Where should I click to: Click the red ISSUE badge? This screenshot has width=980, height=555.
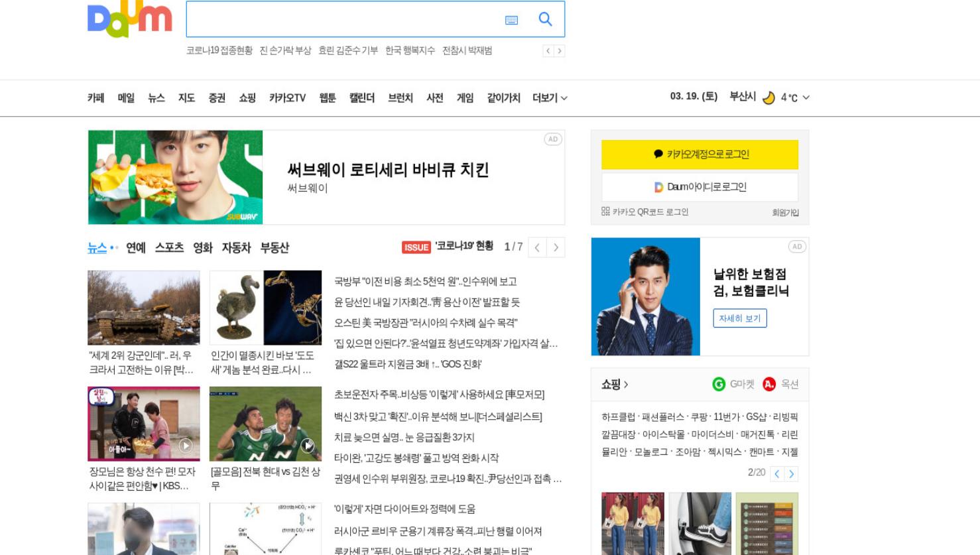click(416, 247)
